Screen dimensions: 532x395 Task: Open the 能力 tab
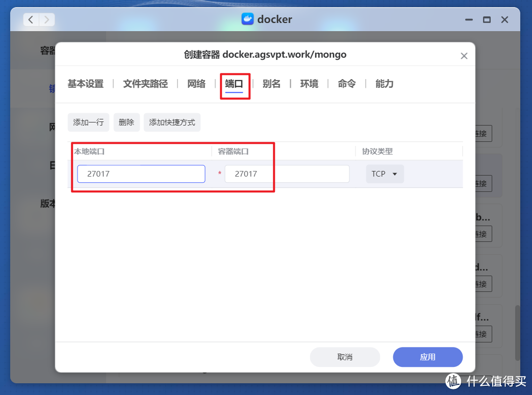384,84
